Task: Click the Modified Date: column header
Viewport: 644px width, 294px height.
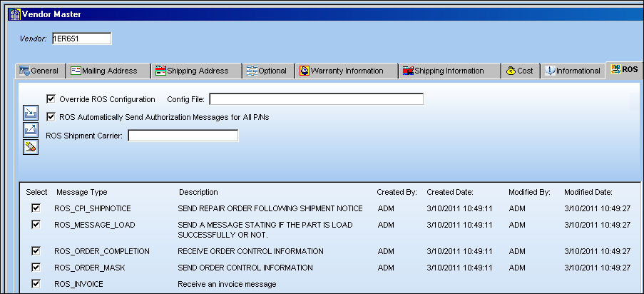Action: (588, 192)
